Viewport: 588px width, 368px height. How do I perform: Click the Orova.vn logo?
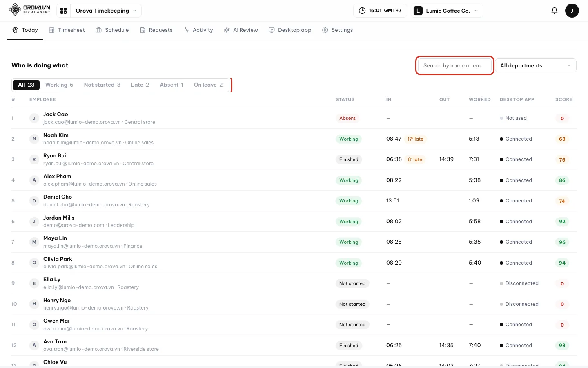(29, 9)
